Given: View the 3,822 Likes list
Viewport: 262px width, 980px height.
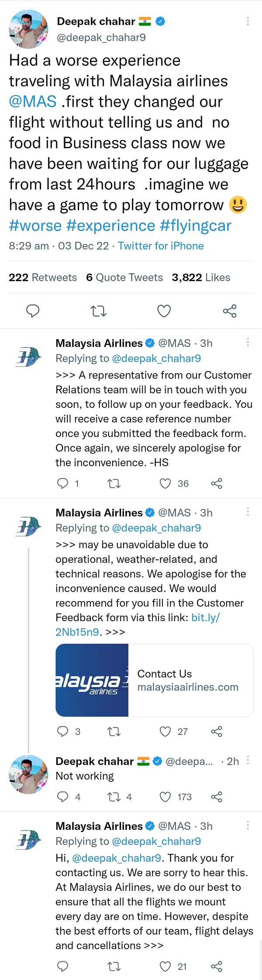Looking at the screenshot, I should pos(201,278).
